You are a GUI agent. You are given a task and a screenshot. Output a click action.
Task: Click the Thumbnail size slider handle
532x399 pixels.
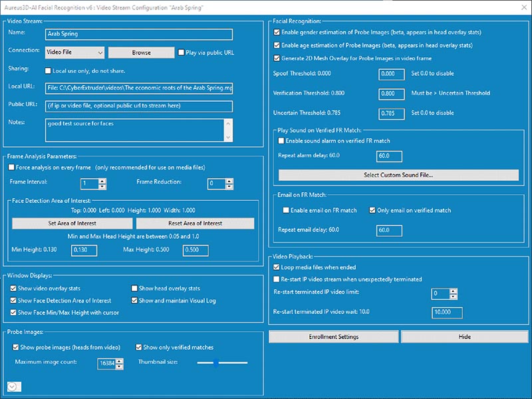tap(216, 363)
